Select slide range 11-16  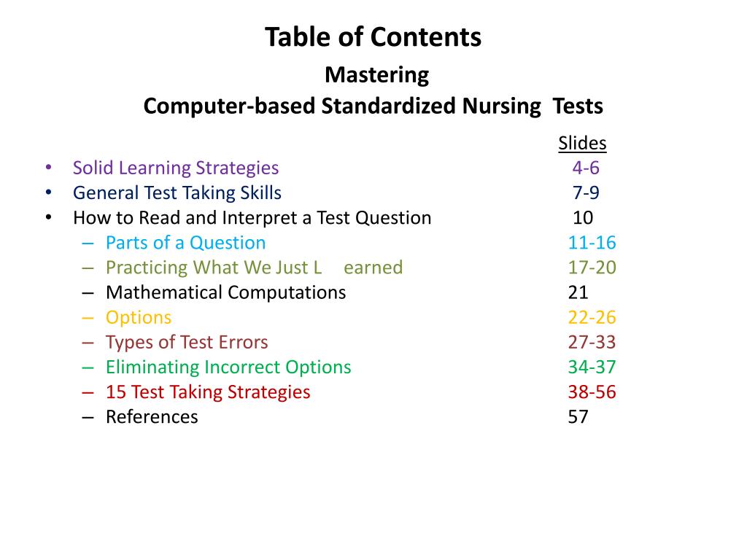point(592,243)
